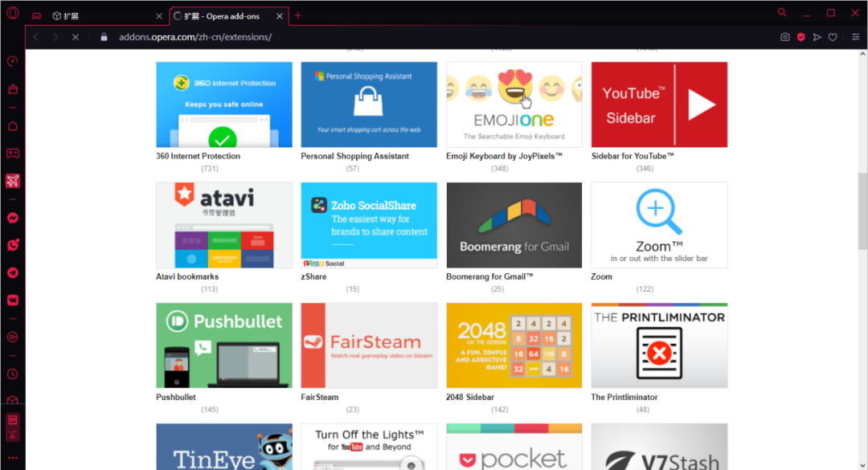Click the V7Stash thumbnail
Viewport: 868px width, 470px height.
coord(659,447)
